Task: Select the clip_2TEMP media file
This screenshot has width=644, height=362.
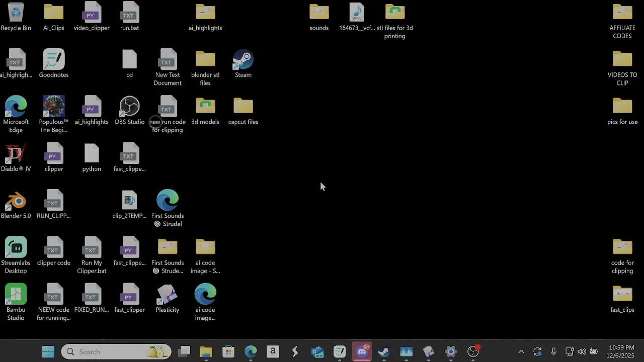Action: tap(129, 204)
